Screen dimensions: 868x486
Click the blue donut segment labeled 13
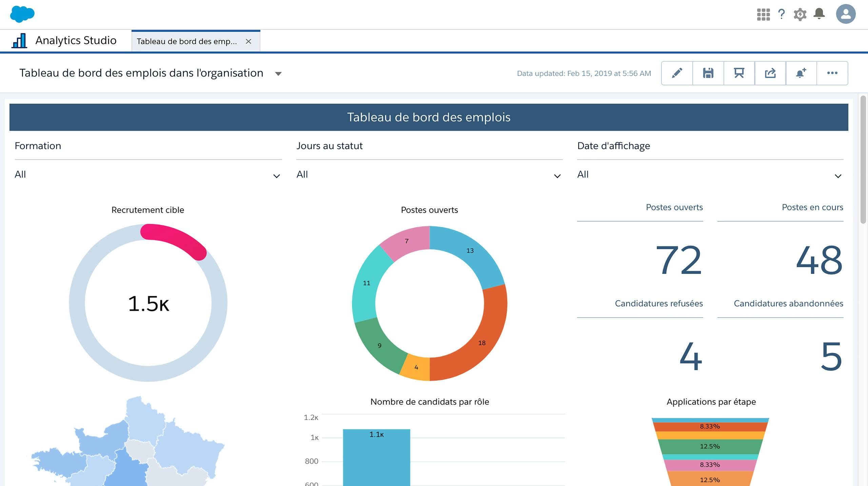(x=470, y=251)
